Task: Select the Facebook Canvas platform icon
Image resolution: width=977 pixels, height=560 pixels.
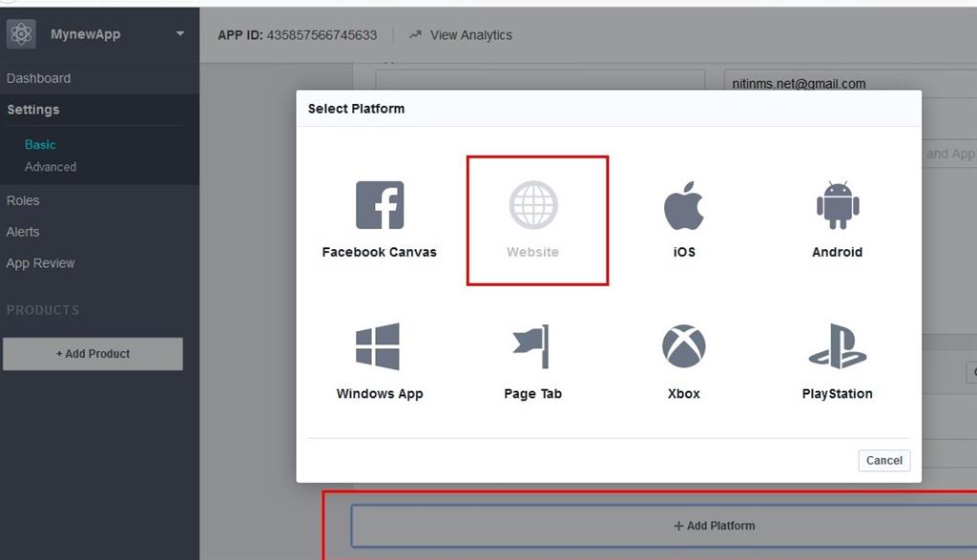Action: [x=380, y=205]
